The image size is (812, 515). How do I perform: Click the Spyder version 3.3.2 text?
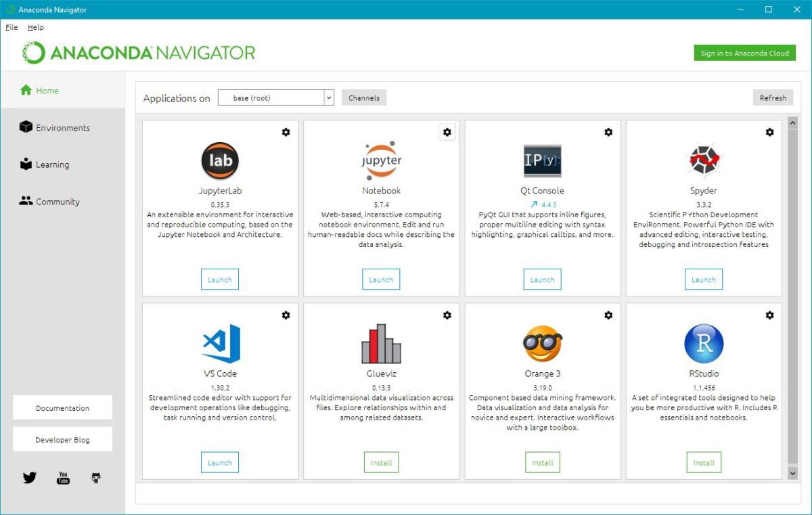pos(704,204)
